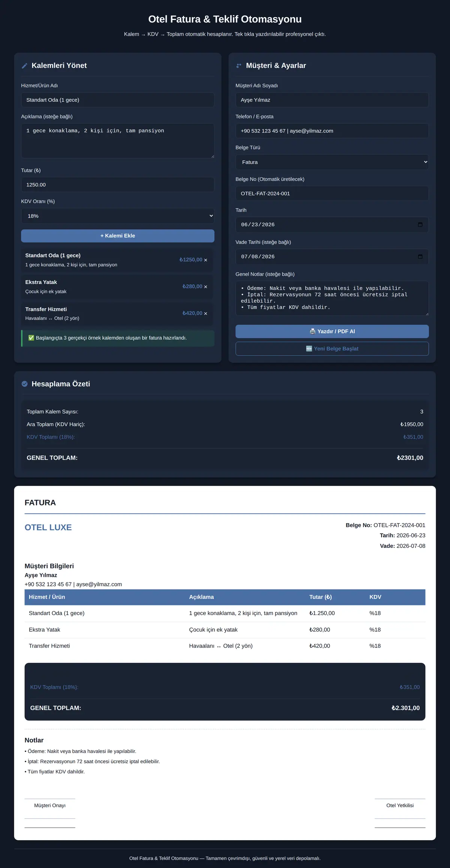Image resolution: width=450 pixels, height=868 pixels.
Task: Click the Müşteri Adı Soyadı field
Action: click(x=332, y=100)
